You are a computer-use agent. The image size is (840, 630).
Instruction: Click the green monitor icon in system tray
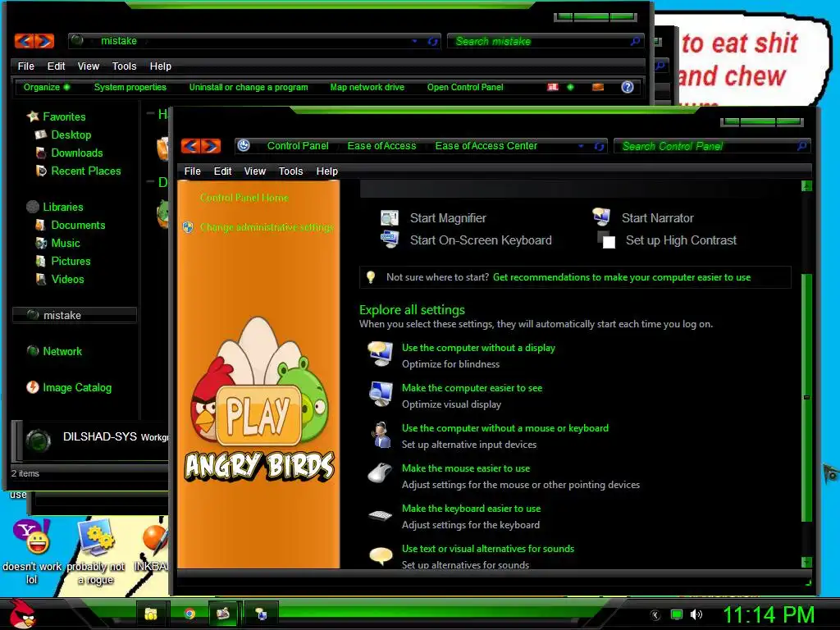click(677, 614)
